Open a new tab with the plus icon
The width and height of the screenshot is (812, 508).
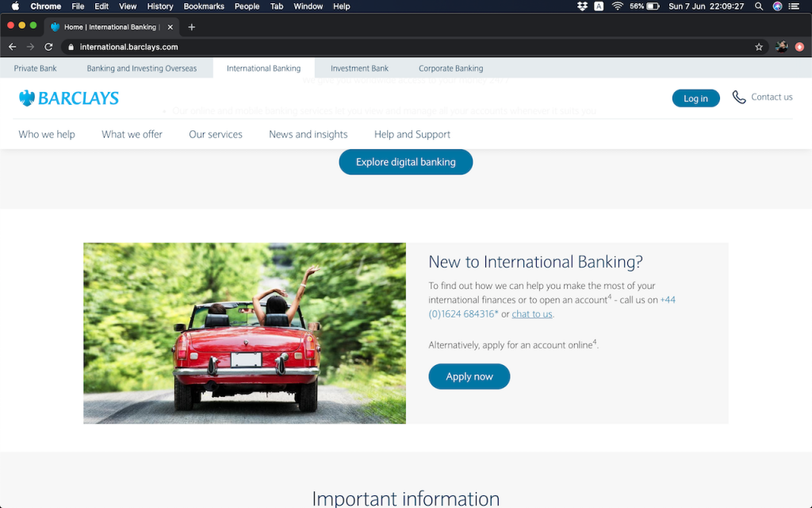pos(191,27)
